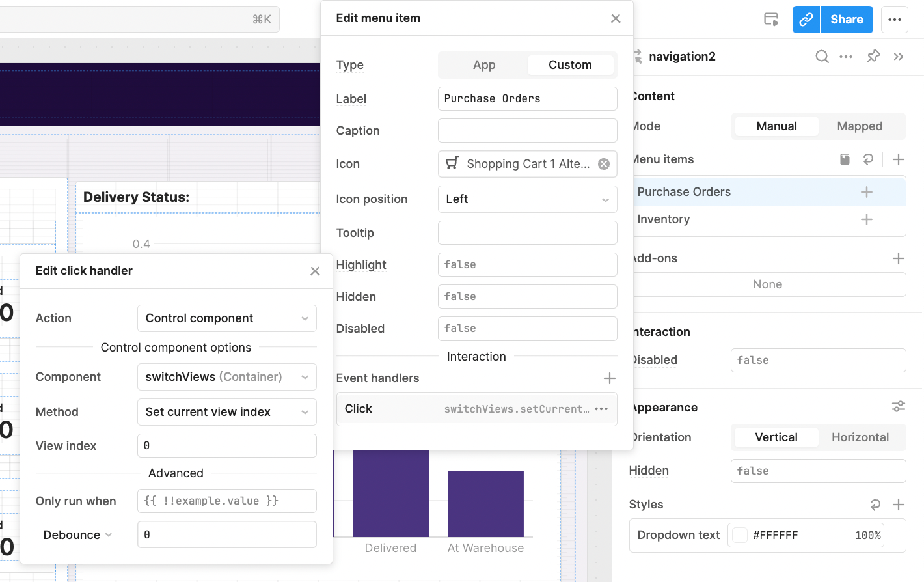
Task: Open Click event handler options menu
Action: click(x=601, y=409)
